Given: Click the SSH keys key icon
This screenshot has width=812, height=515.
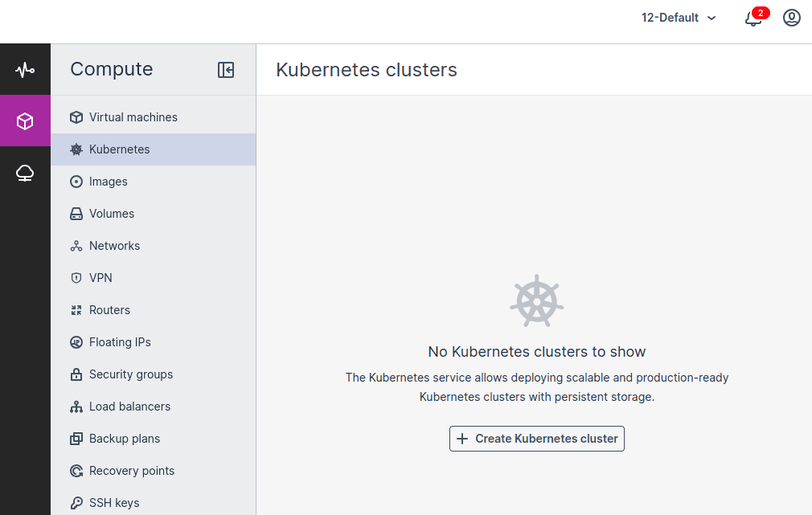Looking at the screenshot, I should tap(76, 503).
